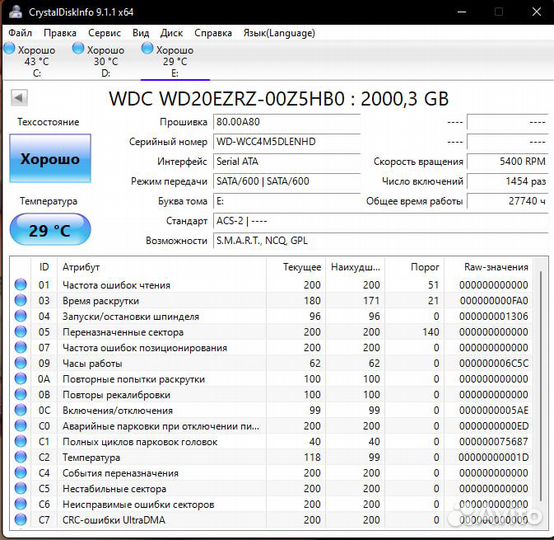The image size is (554, 540).
Task: Click the rotation speed value 5400 RPM
Action: click(508, 162)
